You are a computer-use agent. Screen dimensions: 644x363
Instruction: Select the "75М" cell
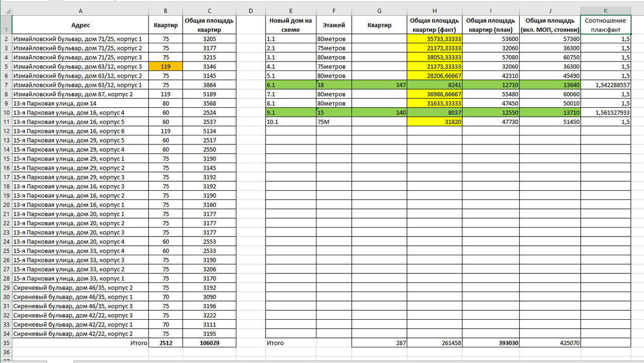[334, 121]
